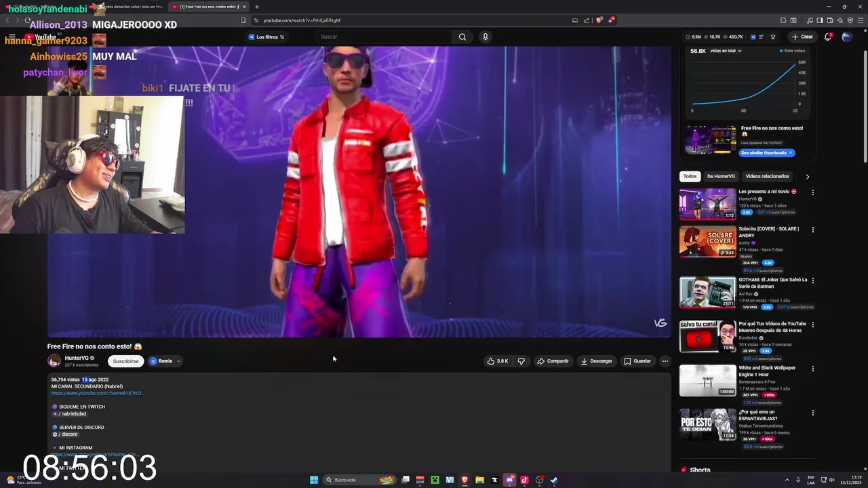The image size is (868, 488).
Task: Click Por qué Tus Videos de YouTube title
Action: pyautogui.click(x=772, y=327)
